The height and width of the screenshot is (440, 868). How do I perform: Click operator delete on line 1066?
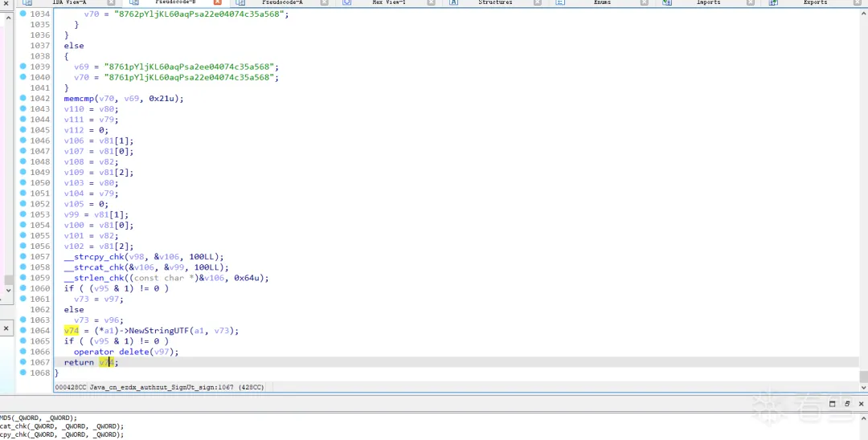tap(111, 352)
